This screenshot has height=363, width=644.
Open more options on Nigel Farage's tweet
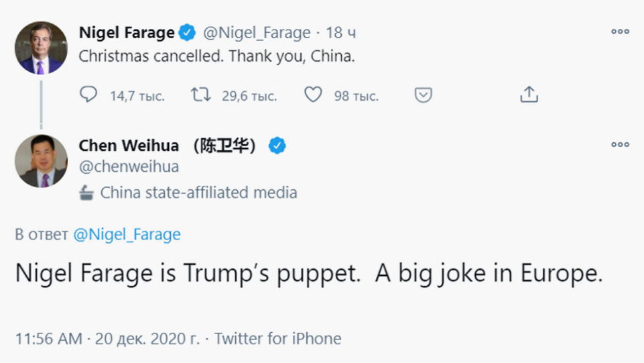620,32
